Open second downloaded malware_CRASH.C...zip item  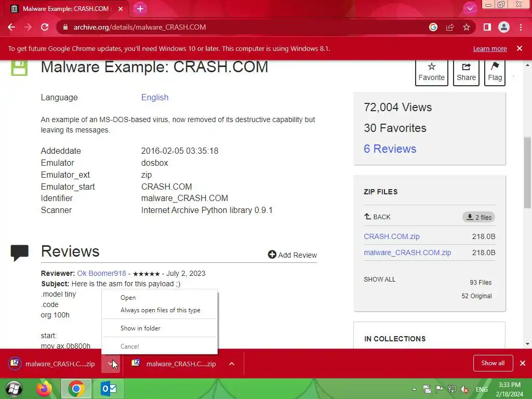[174, 364]
